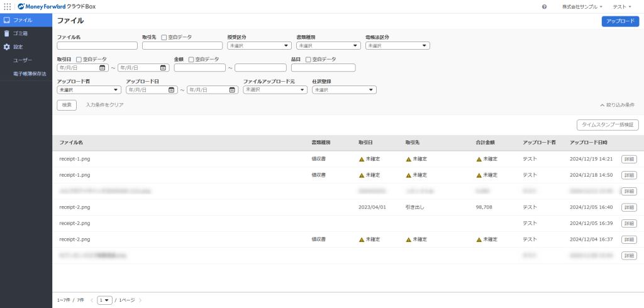
Task: Open 詳細 for receipt-1.png uploaded 2024/12/19
Action: coord(629,159)
